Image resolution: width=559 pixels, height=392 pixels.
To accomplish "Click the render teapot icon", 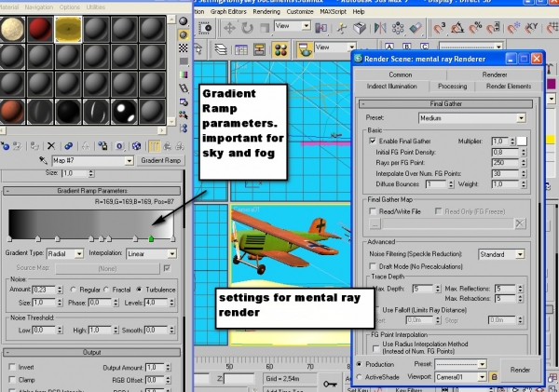I will point(304,50).
